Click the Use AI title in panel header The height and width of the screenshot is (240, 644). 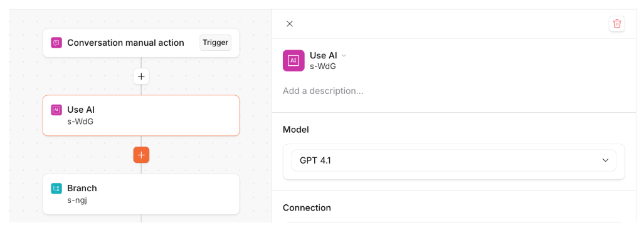point(324,55)
